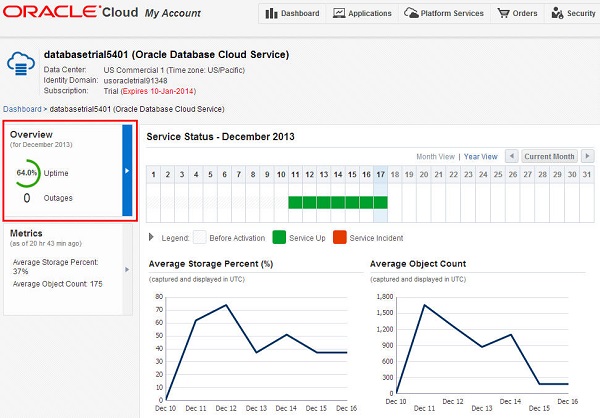Click the green Service Up swatch
Viewport: 600px width, 418px height.
[279, 237]
